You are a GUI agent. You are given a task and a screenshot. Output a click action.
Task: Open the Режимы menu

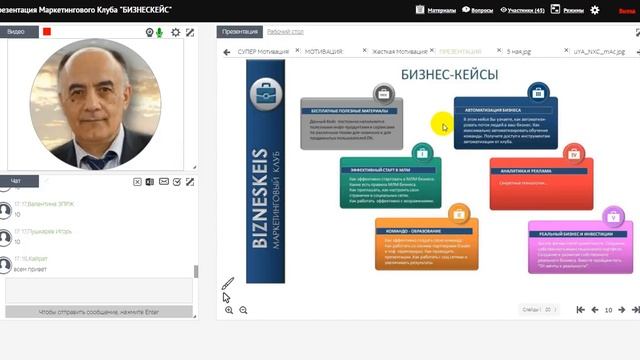pyautogui.click(x=567, y=10)
